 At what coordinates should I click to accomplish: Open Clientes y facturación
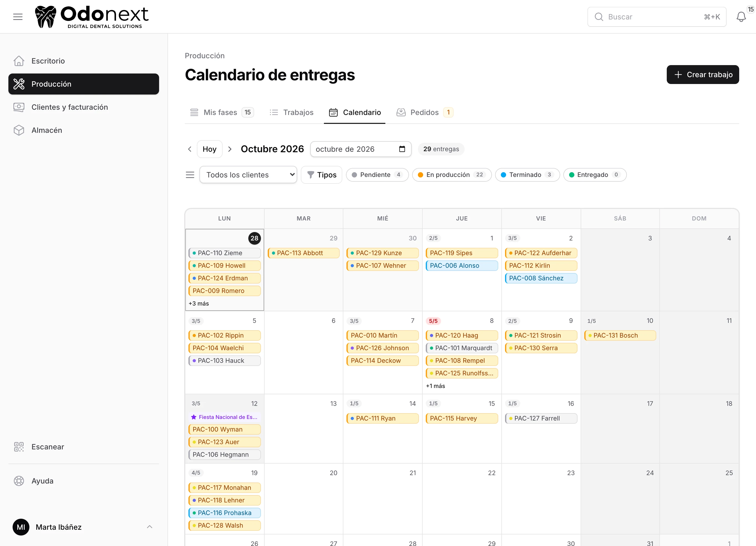84,107
